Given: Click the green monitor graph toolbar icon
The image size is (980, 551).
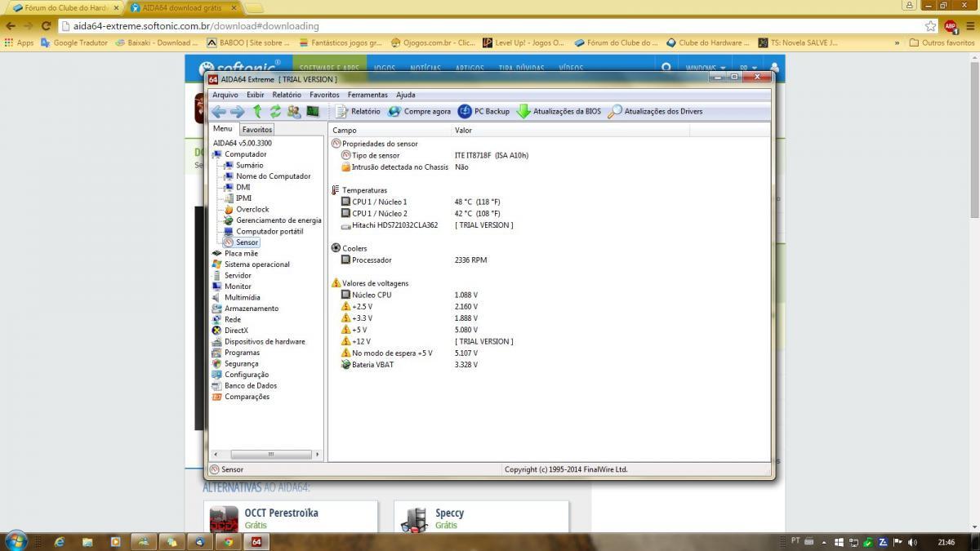Looking at the screenshot, I should pos(312,112).
